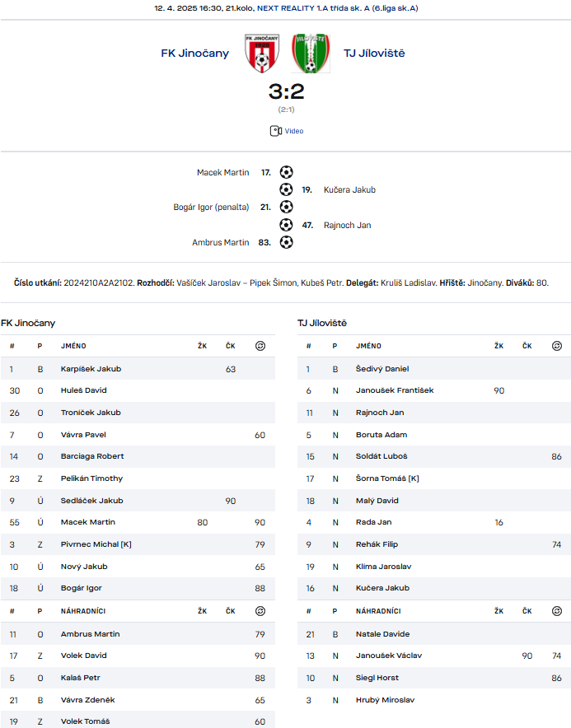
Task: Click the FK Jinočany club crest
Action: 262,53
